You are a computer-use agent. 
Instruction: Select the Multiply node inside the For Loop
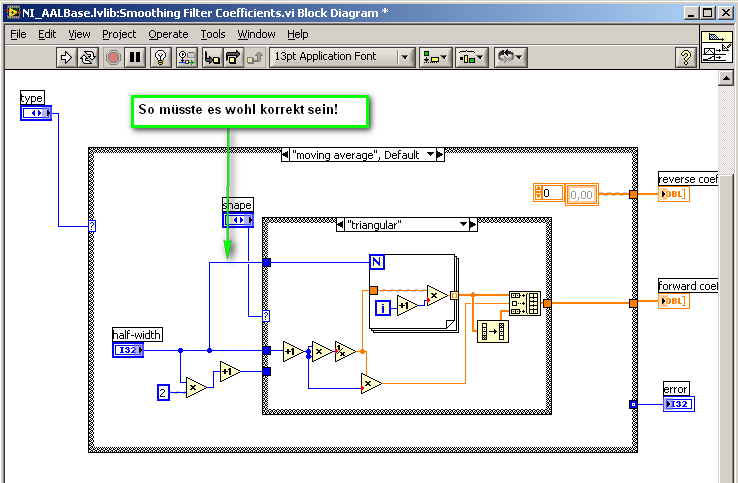(x=437, y=296)
